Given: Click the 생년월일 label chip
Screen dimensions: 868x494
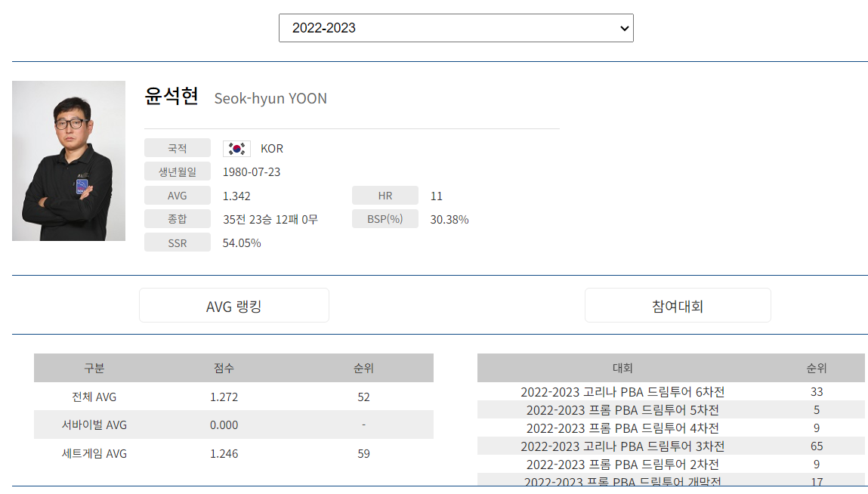Looking at the screenshot, I should coord(178,171).
